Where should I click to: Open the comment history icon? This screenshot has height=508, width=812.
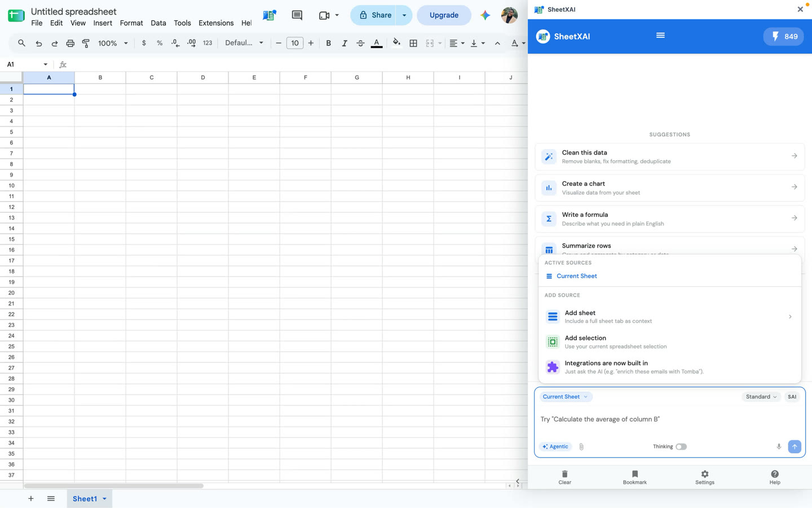click(297, 15)
